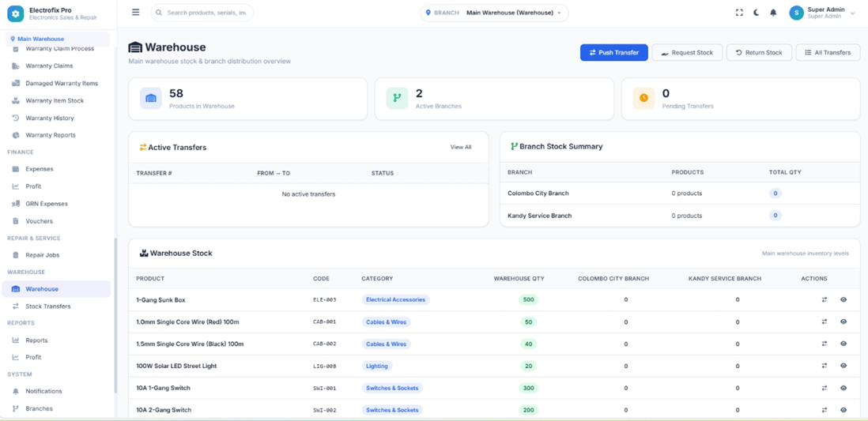Click Repair Jobs icon in sidebar
The height and width of the screenshot is (421, 868).
tap(16, 255)
